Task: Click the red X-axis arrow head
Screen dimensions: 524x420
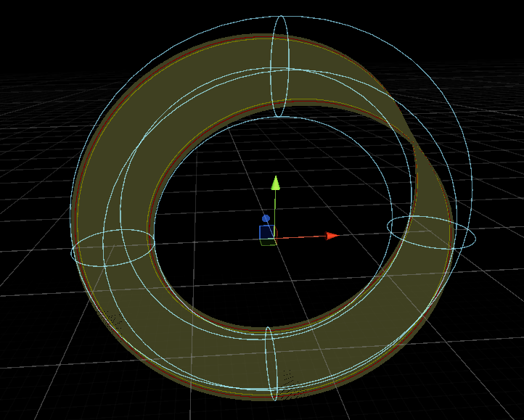Action: 332,236
